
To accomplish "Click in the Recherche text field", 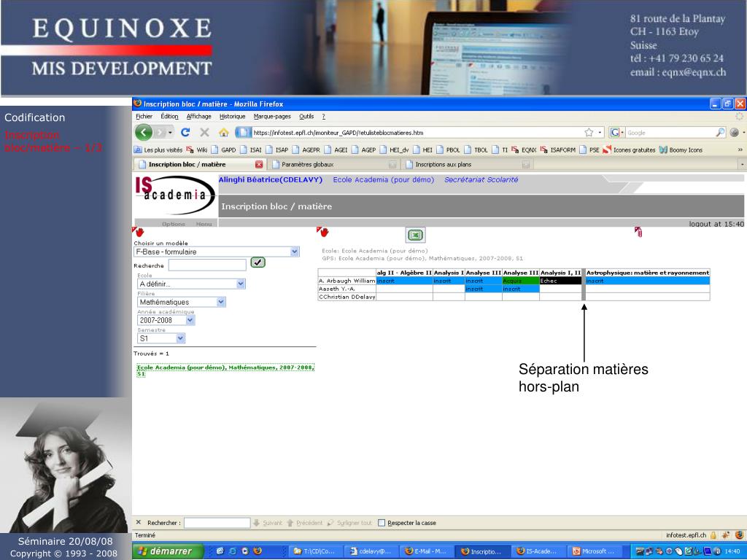I will 207,265.
